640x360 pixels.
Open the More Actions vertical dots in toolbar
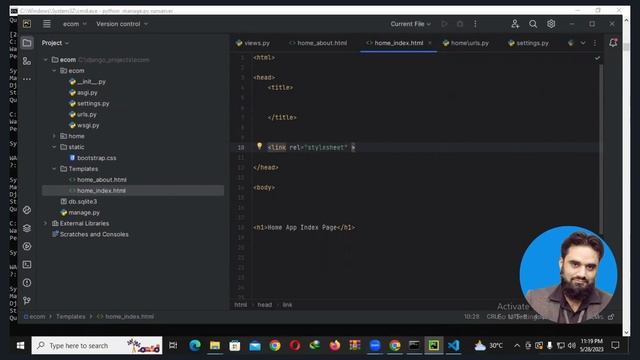click(x=475, y=24)
